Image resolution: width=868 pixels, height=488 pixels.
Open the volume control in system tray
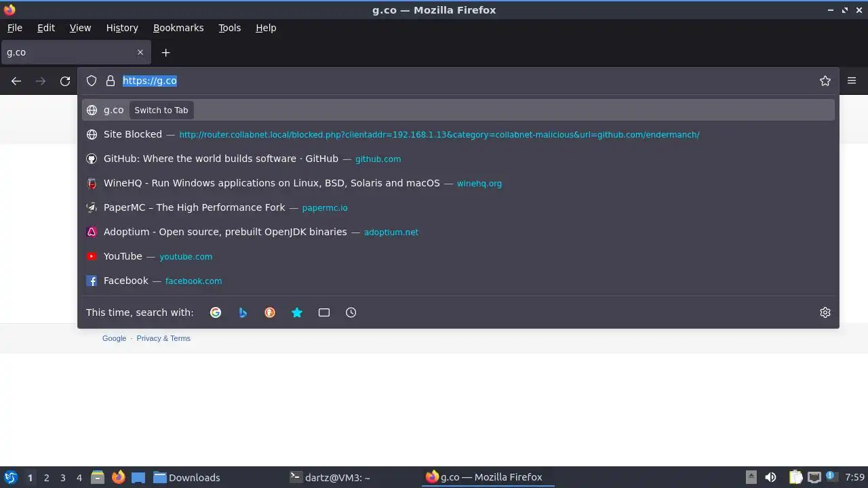(x=770, y=477)
